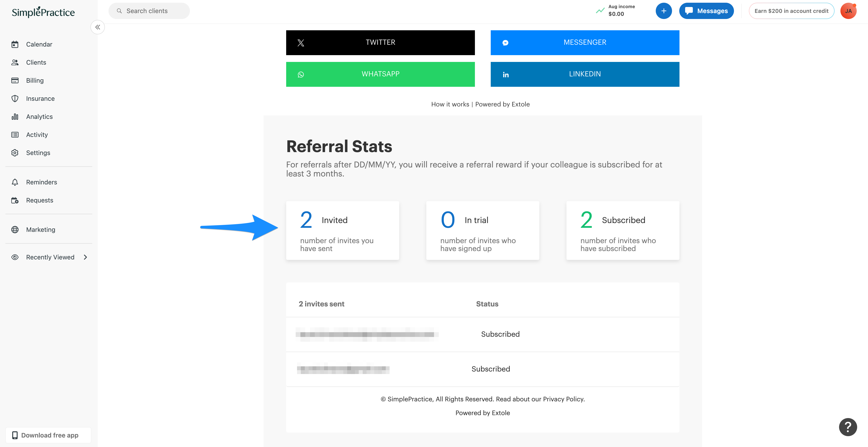Share via the LINKEDIN button
The image size is (868, 447).
[x=585, y=74]
